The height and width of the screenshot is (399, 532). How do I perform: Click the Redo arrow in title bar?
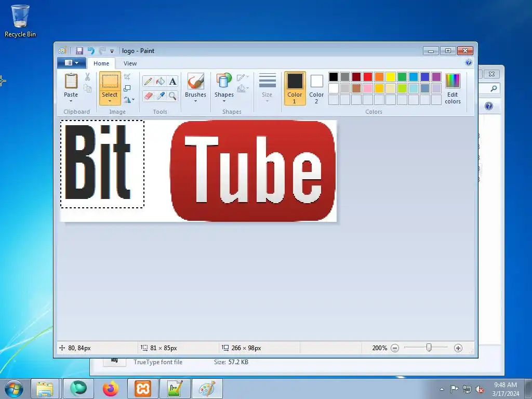pos(102,51)
